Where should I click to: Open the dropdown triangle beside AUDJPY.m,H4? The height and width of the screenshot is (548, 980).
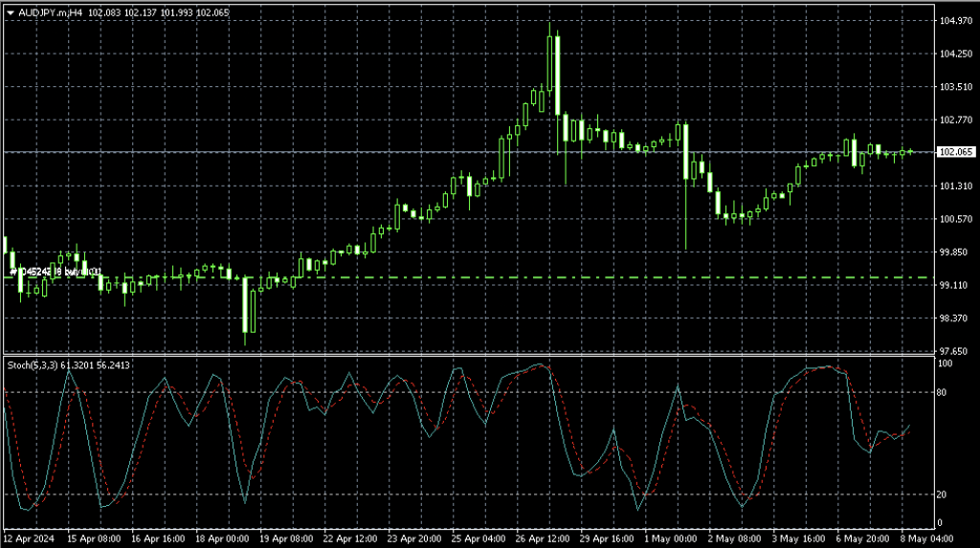click(11, 12)
